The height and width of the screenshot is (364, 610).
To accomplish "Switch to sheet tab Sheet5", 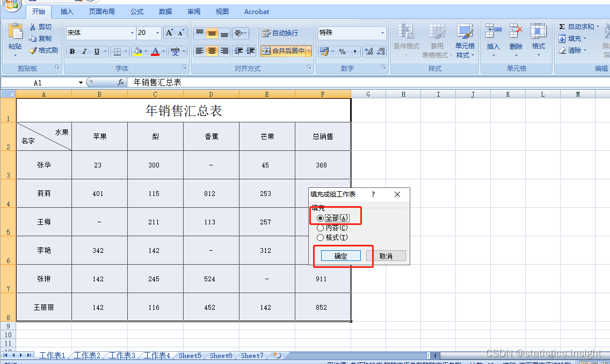I will [190, 355].
